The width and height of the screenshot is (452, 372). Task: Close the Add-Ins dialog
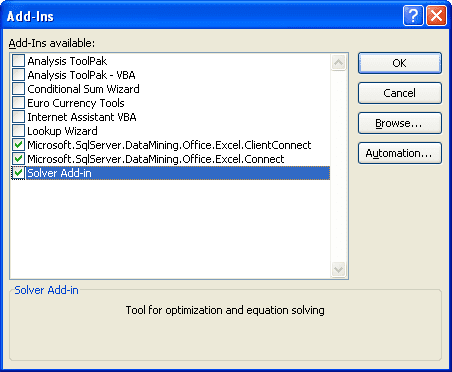pos(436,16)
